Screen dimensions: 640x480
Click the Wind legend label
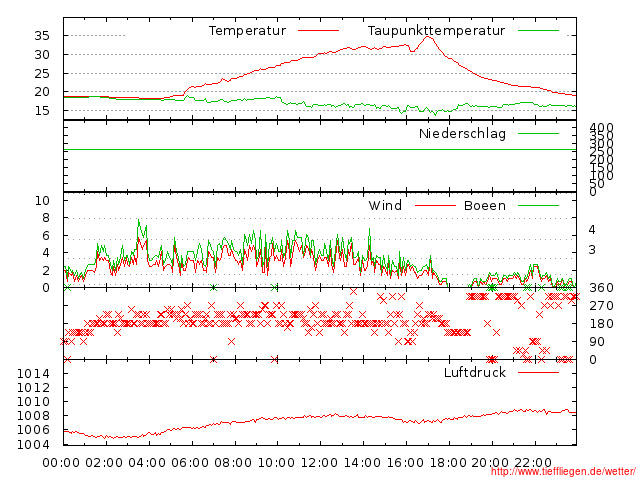click(x=385, y=205)
